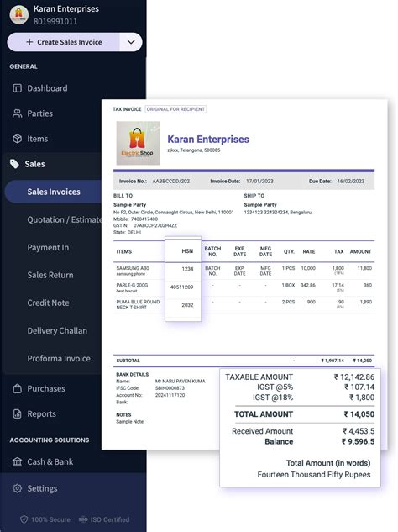Open the Settings menu label
This screenshot has height=532, width=398.
[x=42, y=488]
